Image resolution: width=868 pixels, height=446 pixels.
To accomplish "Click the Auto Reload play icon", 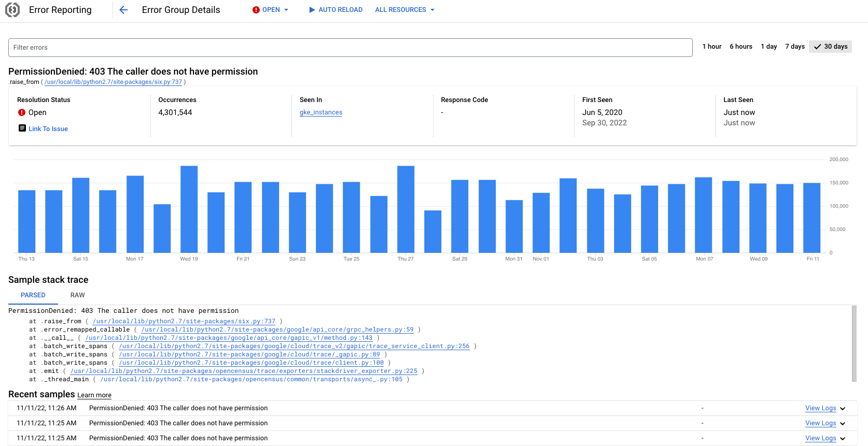I will pos(312,10).
